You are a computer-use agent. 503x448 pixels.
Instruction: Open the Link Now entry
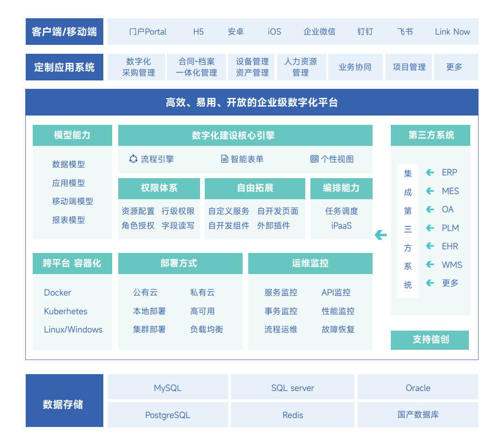(452, 31)
